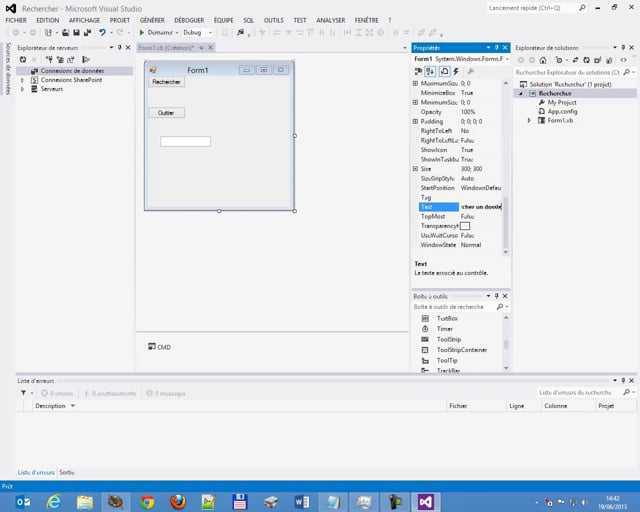Click the Lancement rapide search box

click(537, 8)
